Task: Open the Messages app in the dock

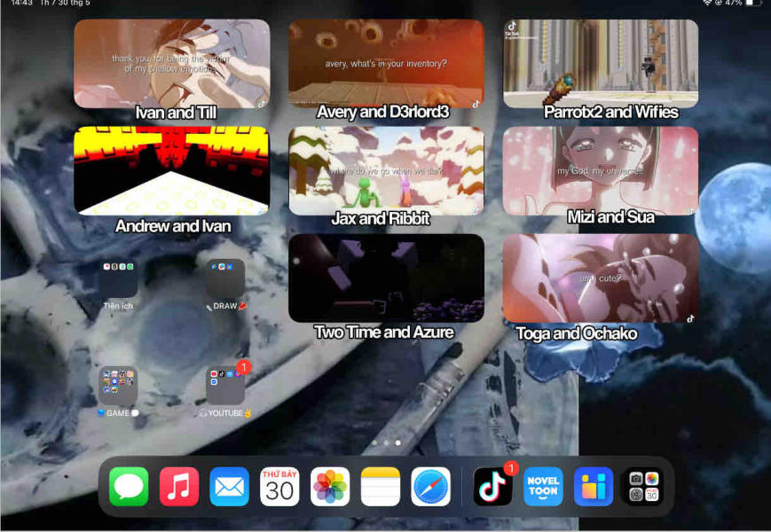Action: pos(129,486)
